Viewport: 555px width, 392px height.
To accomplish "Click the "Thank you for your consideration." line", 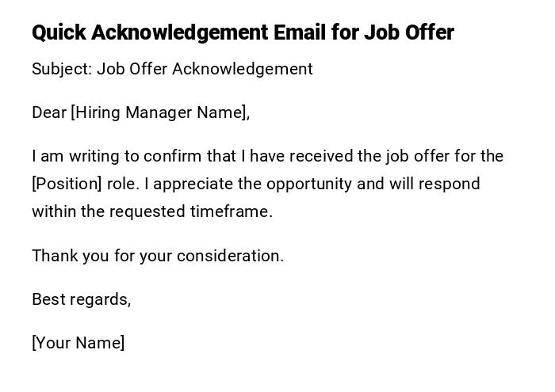I will pyautogui.click(x=158, y=256).
